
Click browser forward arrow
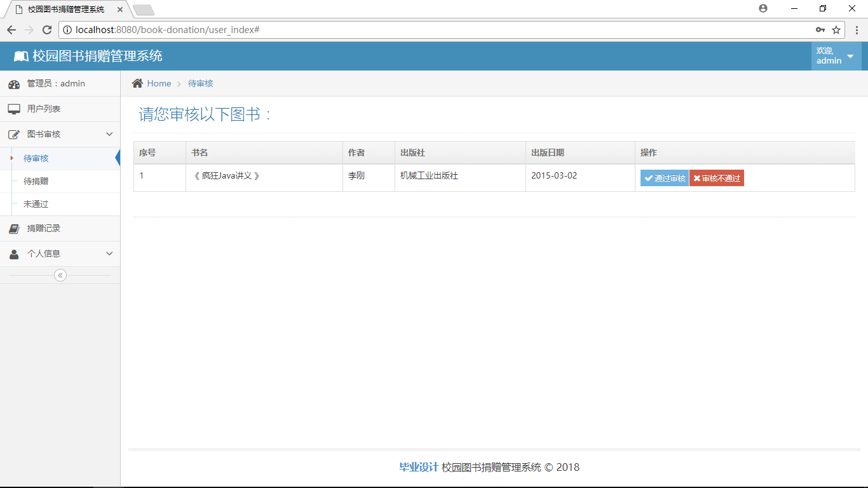(29, 30)
